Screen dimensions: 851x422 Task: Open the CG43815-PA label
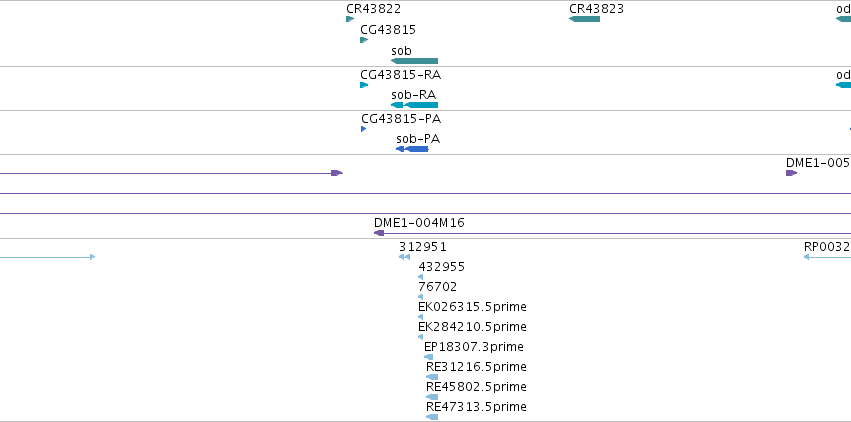pos(401,119)
